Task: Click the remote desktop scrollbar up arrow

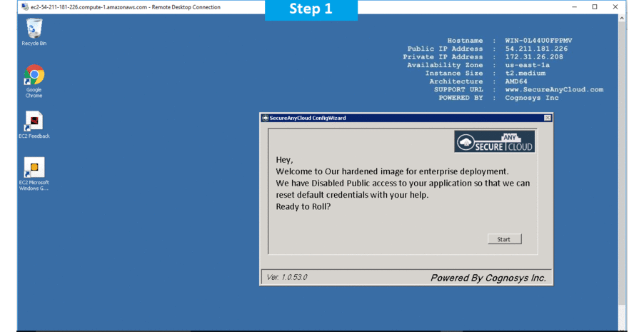Action: click(621, 19)
